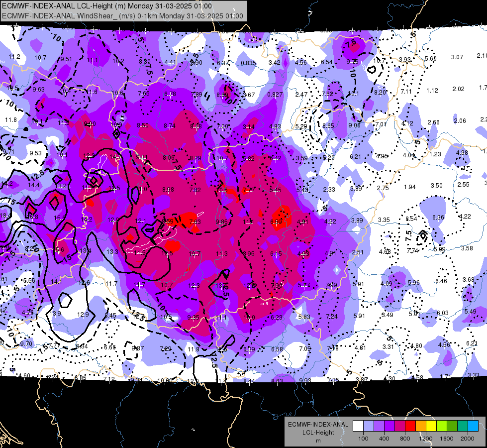This screenshot has height=448, width=487.
Task: Click the wind shear value 8.98
Action: 168,190
